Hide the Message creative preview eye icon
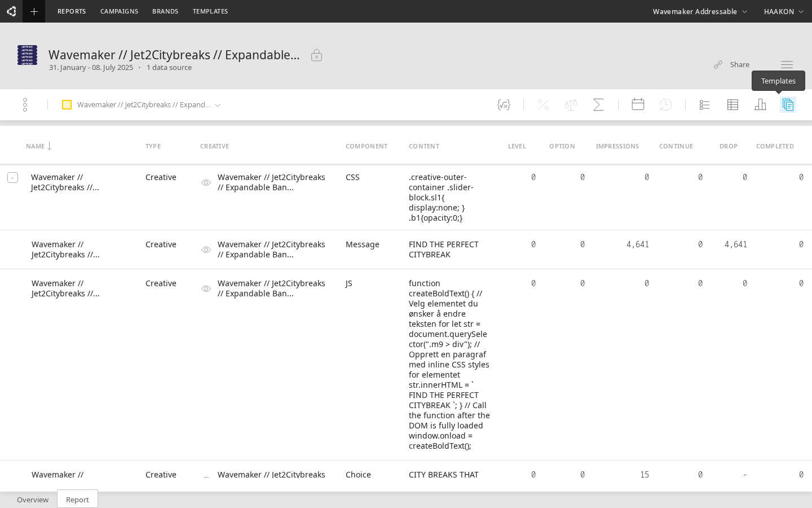812x508 pixels. pyautogui.click(x=206, y=249)
